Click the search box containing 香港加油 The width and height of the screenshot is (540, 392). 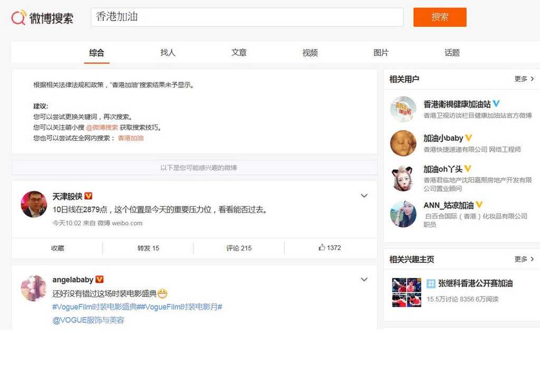tap(247, 17)
